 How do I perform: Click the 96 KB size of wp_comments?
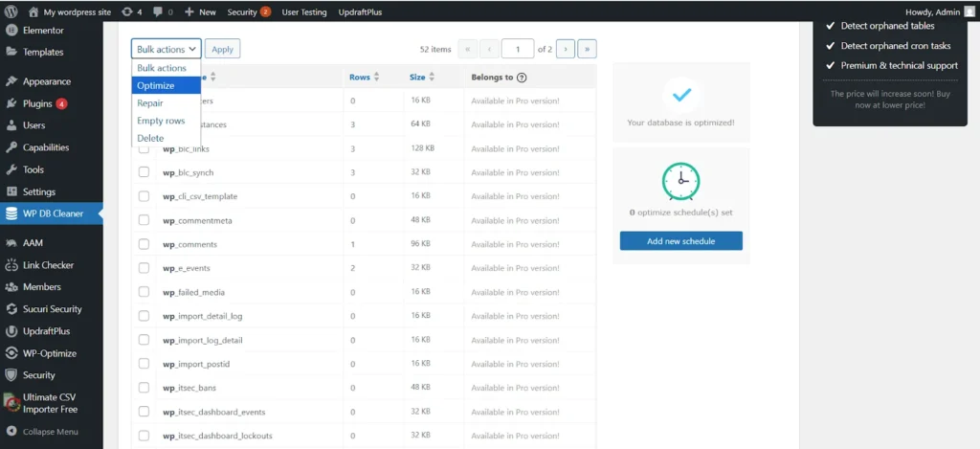pos(421,244)
